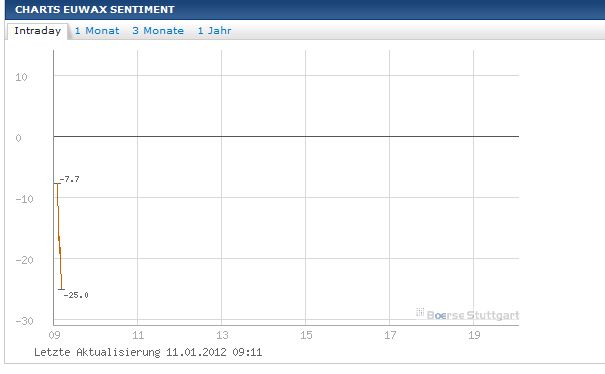The height and width of the screenshot is (374, 605).
Task: Click the -25.0 data point label
Action: tap(76, 295)
